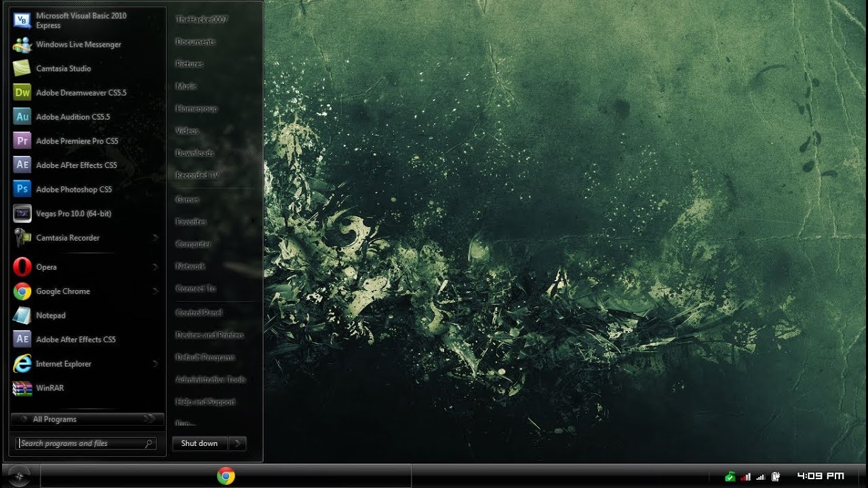Open the Computer entry

193,244
